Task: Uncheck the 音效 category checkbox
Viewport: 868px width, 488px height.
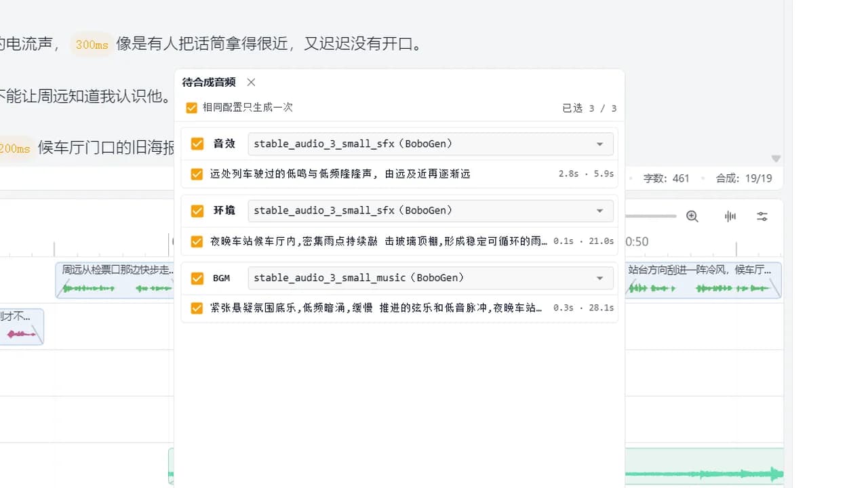Action: (197, 144)
